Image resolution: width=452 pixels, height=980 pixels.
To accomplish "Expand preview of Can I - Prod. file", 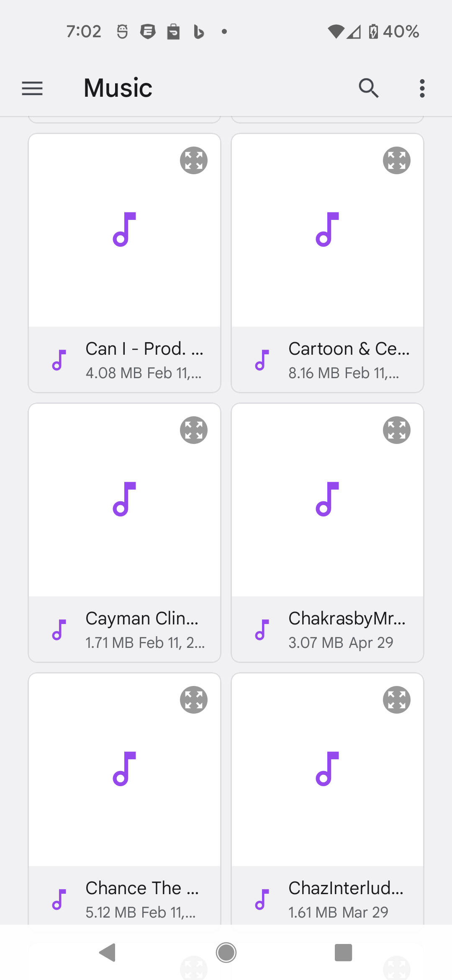I will pyautogui.click(x=194, y=160).
